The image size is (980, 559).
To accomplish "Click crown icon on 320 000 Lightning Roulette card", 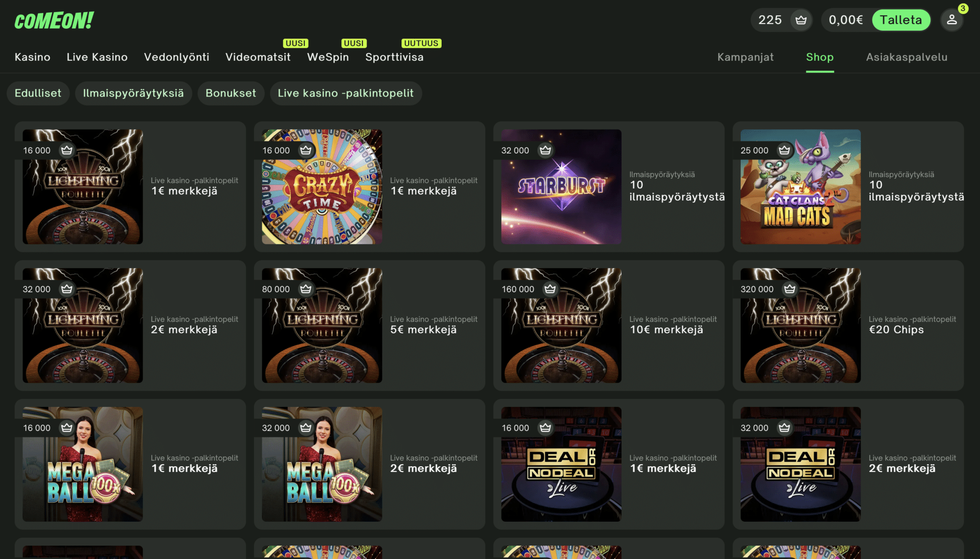I will coord(790,289).
